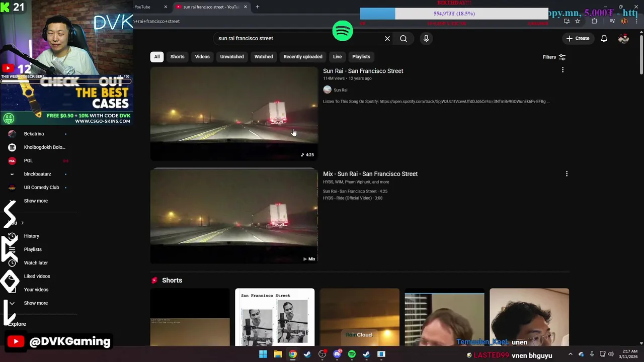Image resolution: width=644 pixels, height=362 pixels.
Task: Open the San Francisco Street short thumbnail
Action: pyautogui.click(x=275, y=317)
